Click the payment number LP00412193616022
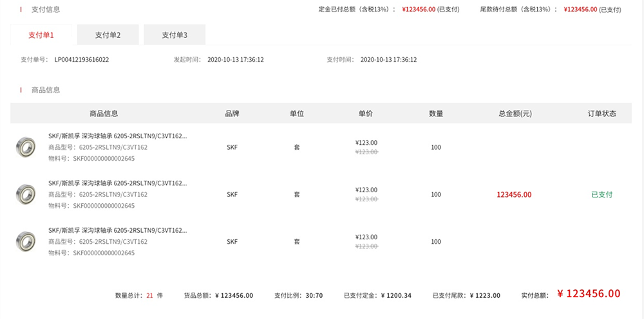Screen dimensions: 644x319 click(x=82, y=60)
